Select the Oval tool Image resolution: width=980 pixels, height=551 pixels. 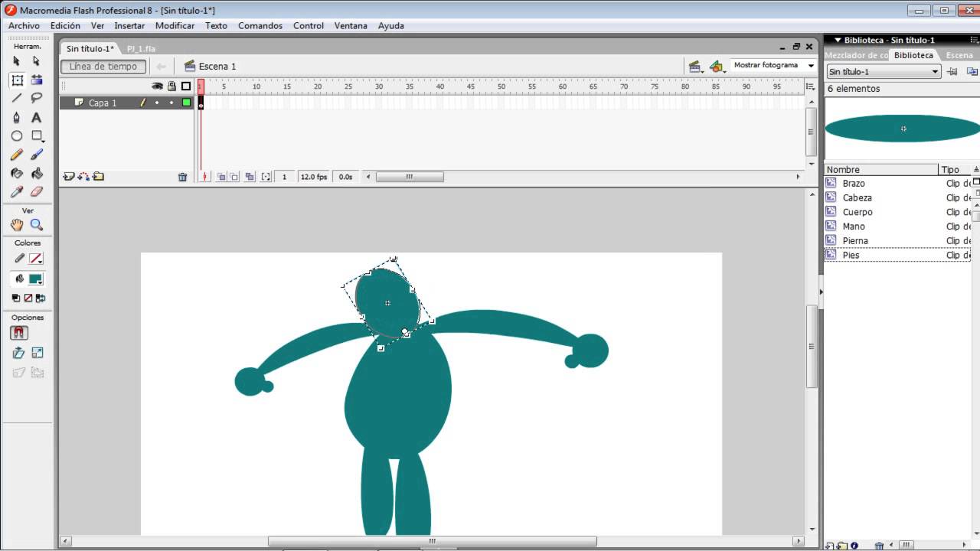click(17, 135)
